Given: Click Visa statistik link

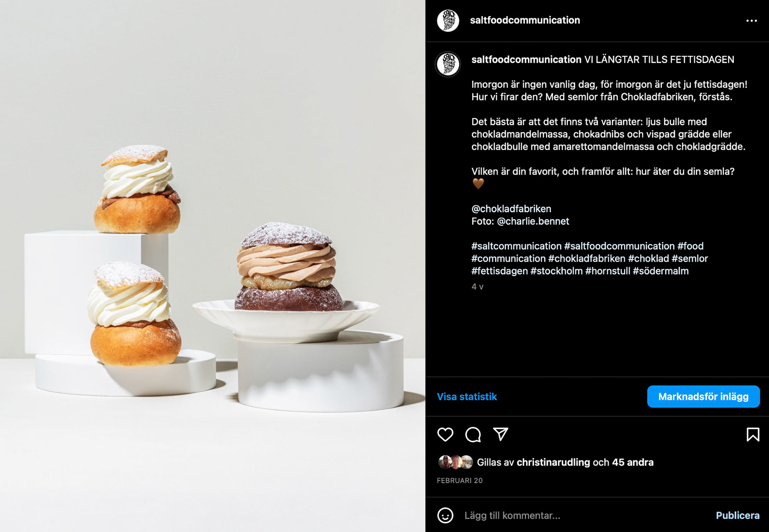Looking at the screenshot, I should pos(467,397).
